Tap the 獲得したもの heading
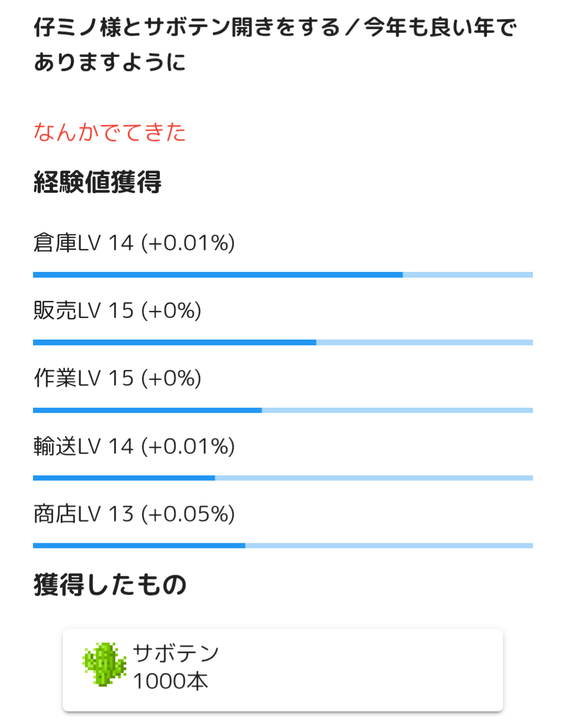 (110, 585)
